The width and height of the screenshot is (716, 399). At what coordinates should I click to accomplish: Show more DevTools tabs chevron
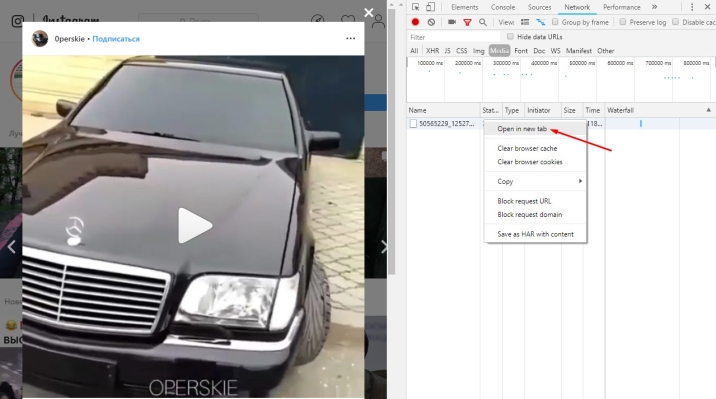pos(654,7)
